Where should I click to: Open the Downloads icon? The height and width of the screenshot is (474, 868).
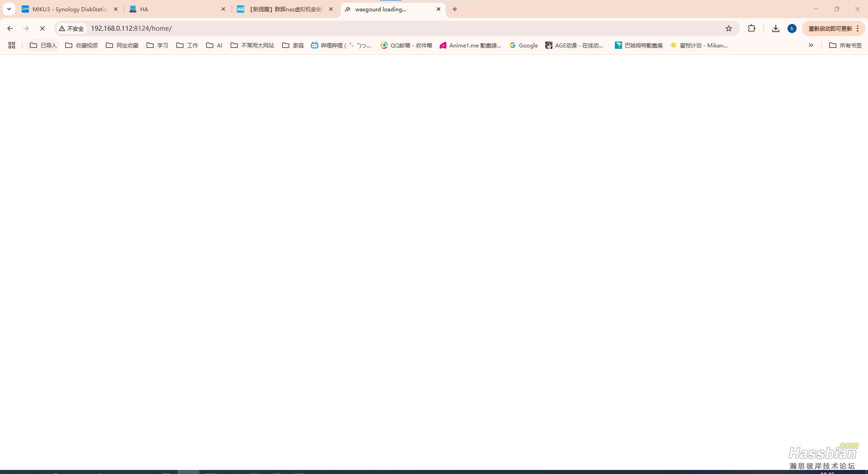[776, 28]
